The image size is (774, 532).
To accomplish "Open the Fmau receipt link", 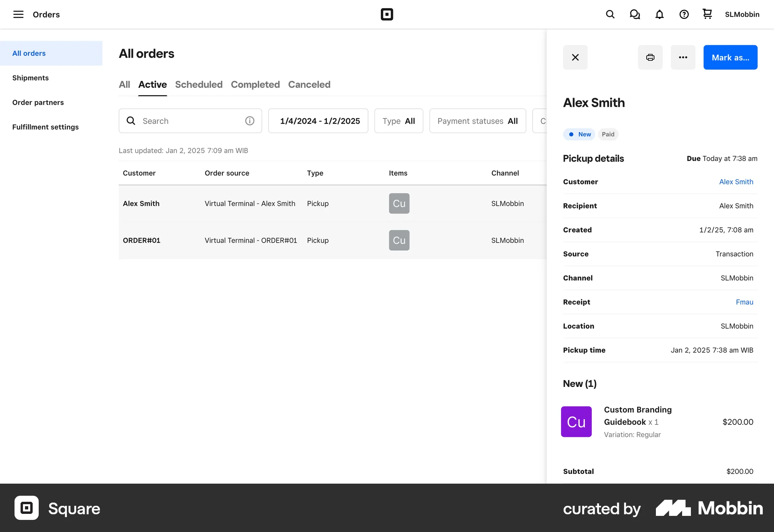I will click(744, 302).
